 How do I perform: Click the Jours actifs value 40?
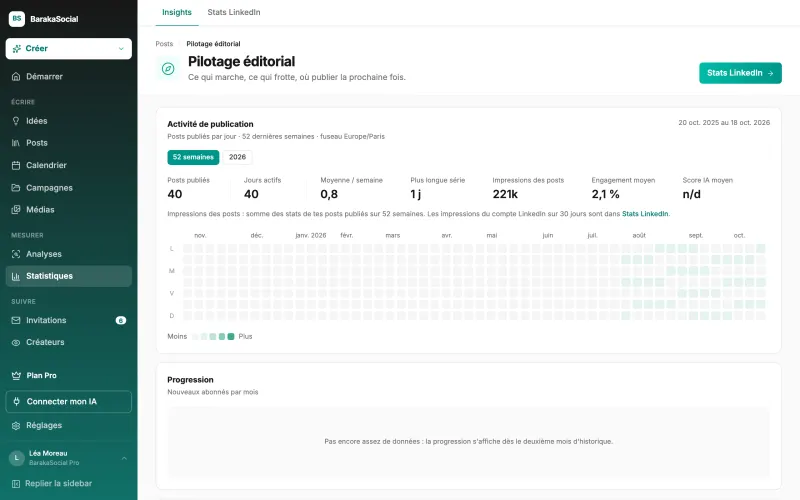pyautogui.click(x=251, y=194)
